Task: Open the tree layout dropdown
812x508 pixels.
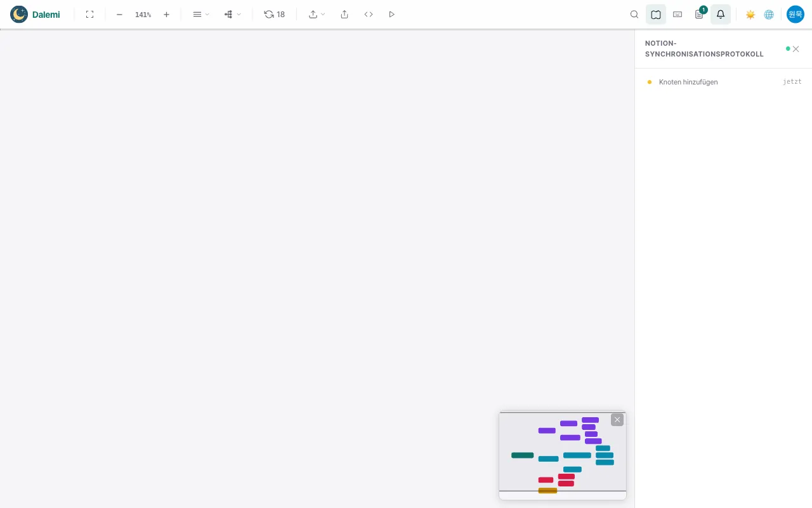Action: coord(233,14)
